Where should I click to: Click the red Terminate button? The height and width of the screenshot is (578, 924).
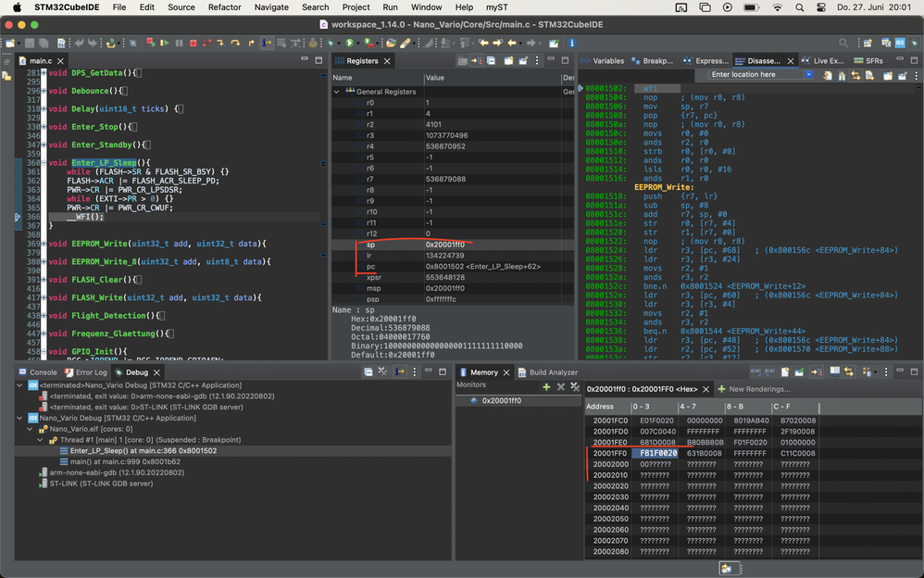tap(193, 43)
